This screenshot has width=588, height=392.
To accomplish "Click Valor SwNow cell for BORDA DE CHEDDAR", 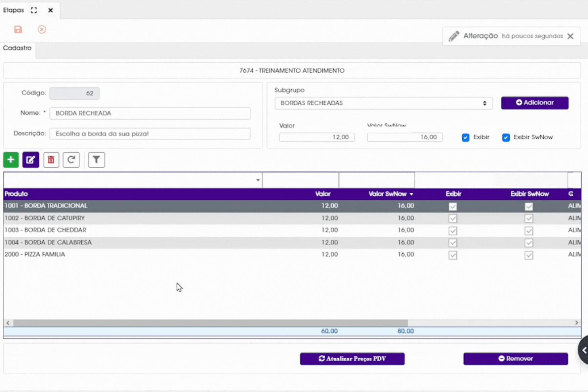I will pos(406,230).
